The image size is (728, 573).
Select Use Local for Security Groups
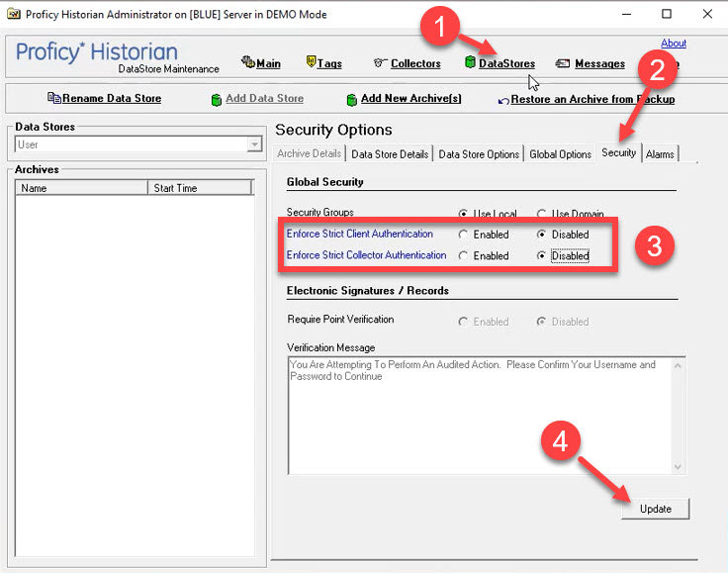(463, 214)
